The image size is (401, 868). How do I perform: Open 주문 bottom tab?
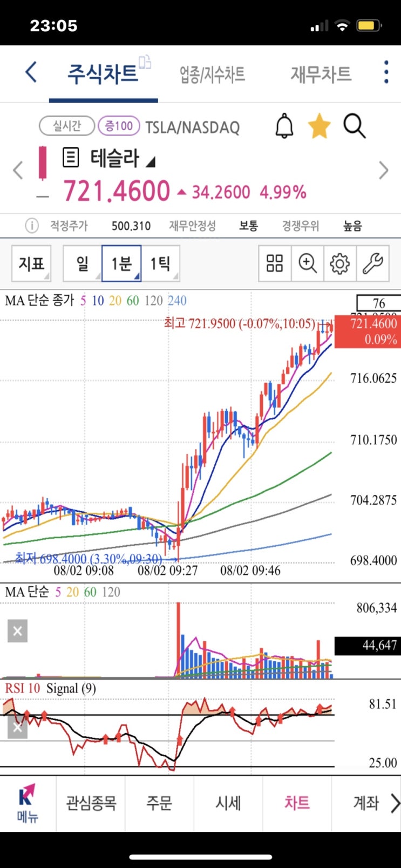159,803
